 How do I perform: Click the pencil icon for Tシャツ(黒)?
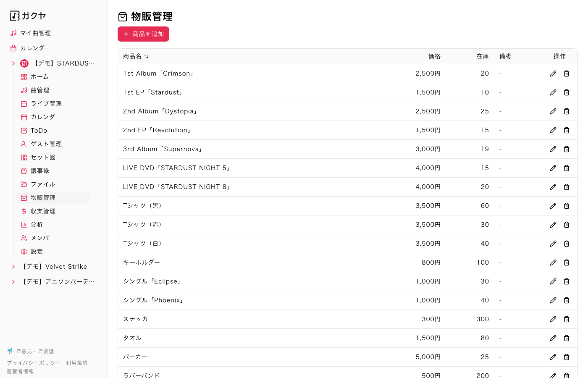(x=553, y=206)
